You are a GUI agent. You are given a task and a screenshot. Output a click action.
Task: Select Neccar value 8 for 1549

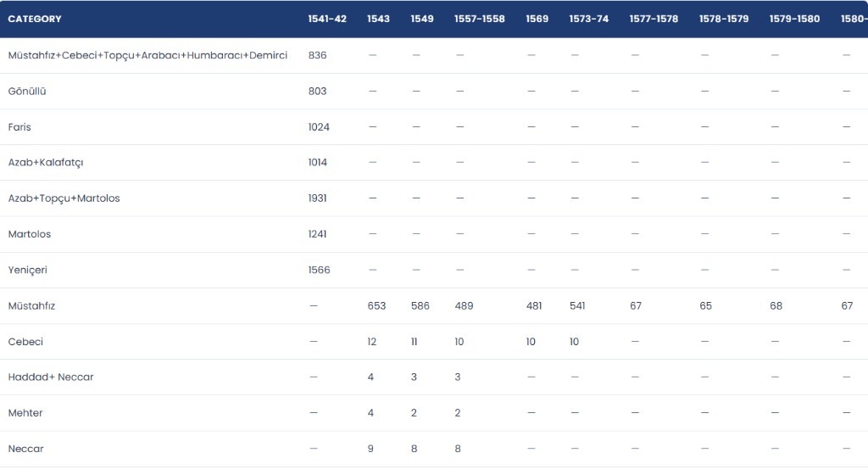pyautogui.click(x=414, y=449)
